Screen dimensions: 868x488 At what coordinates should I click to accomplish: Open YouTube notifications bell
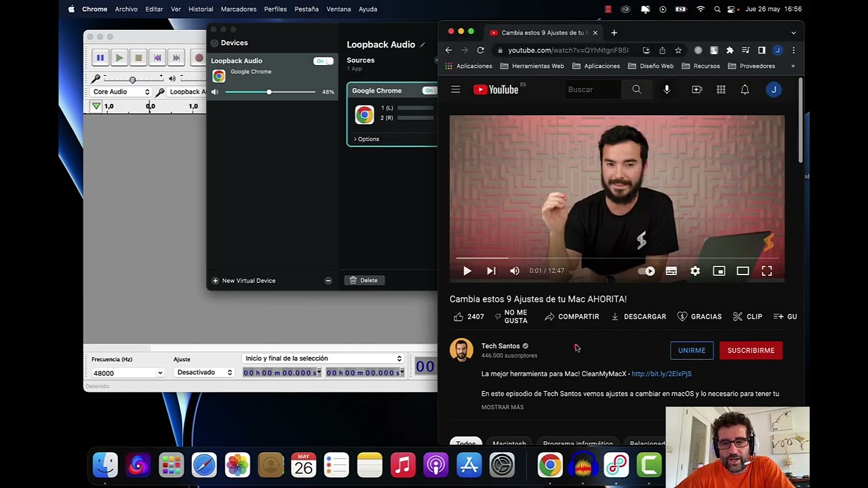coord(745,89)
